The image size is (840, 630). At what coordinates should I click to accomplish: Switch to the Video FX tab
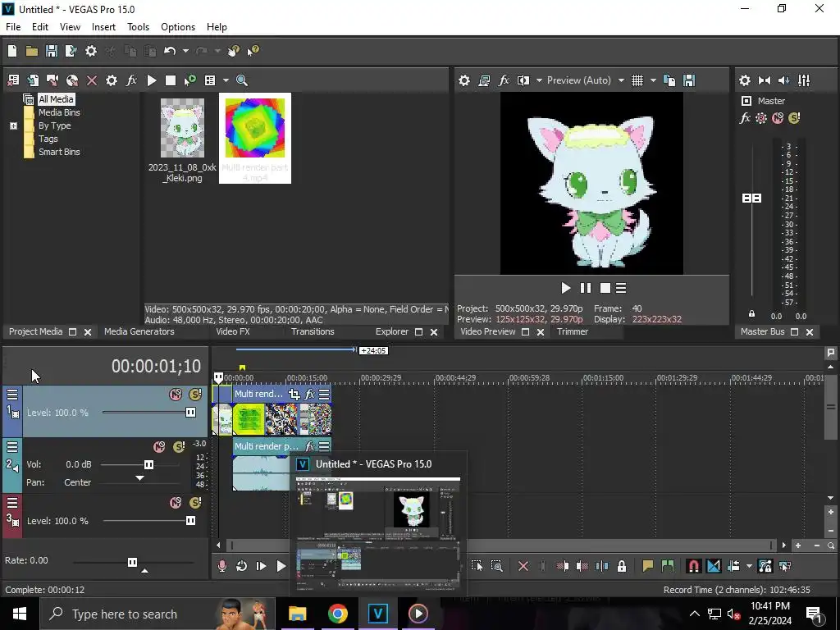(232, 331)
